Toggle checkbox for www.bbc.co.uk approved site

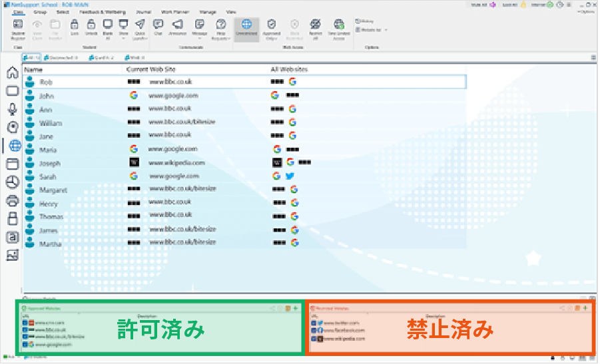(25, 330)
